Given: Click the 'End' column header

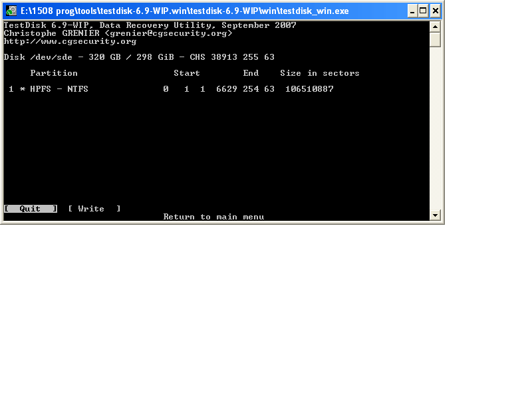Looking at the screenshot, I should tap(251, 73).
